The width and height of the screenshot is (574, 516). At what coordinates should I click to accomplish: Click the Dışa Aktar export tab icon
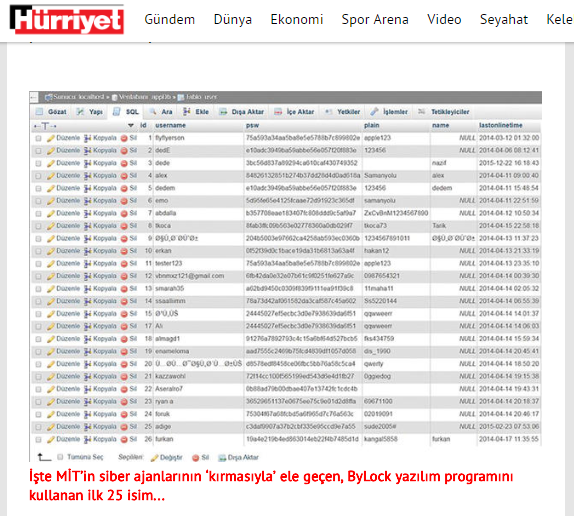(223, 112)
